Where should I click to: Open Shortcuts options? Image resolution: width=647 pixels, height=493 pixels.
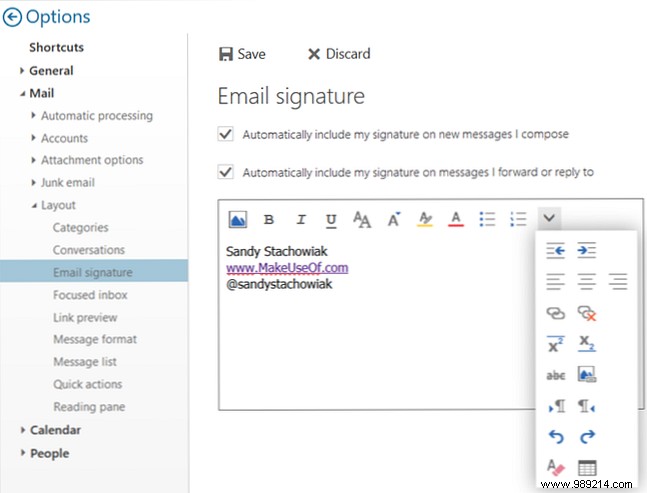pyautogui.click(x=57, y=47)
